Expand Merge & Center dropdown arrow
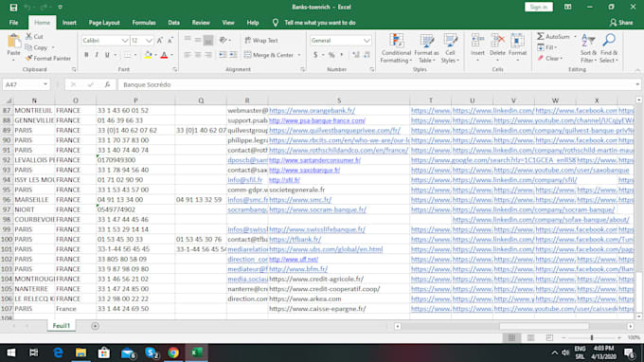 [299, 55]
